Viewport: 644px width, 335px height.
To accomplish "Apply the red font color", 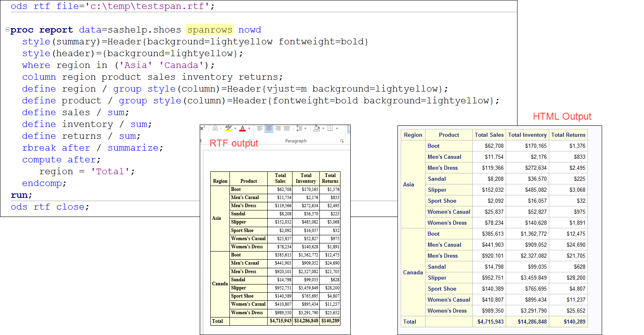I will pyautogui.click(x=242, y=128).
